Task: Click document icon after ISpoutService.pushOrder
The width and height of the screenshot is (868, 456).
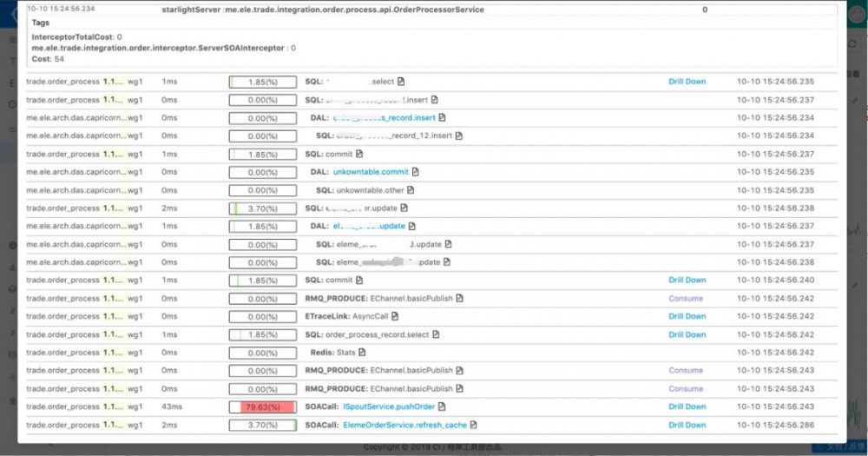Action: click(441, 406)
